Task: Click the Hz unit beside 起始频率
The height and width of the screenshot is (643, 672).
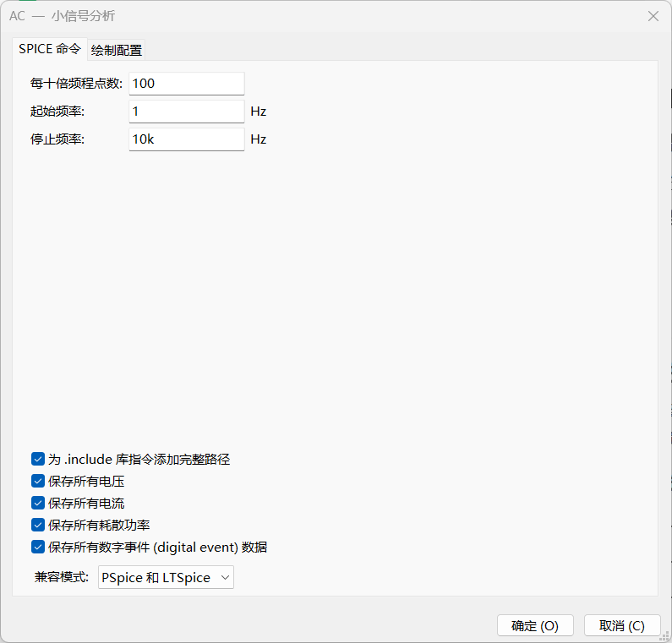Action: [258, 112]
